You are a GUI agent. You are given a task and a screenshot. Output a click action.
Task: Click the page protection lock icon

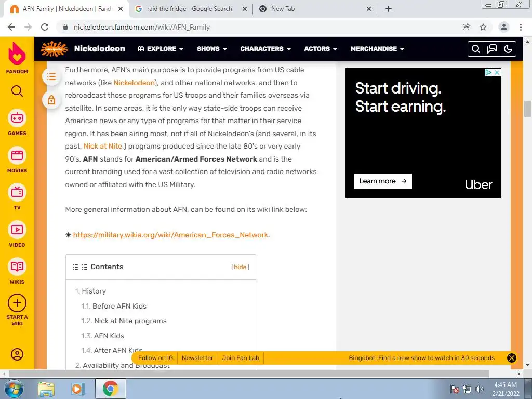[x=51, y=100]
